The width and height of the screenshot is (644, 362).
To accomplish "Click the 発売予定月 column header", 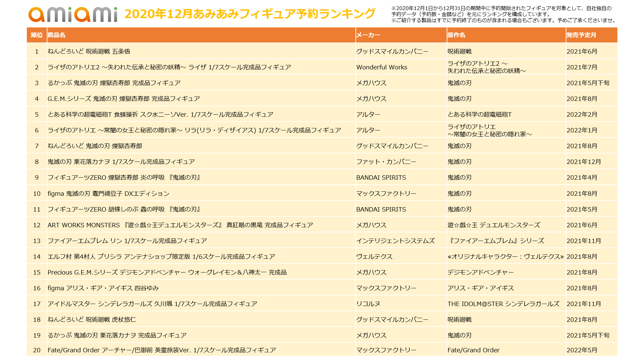I will click(x=581, y=35).
